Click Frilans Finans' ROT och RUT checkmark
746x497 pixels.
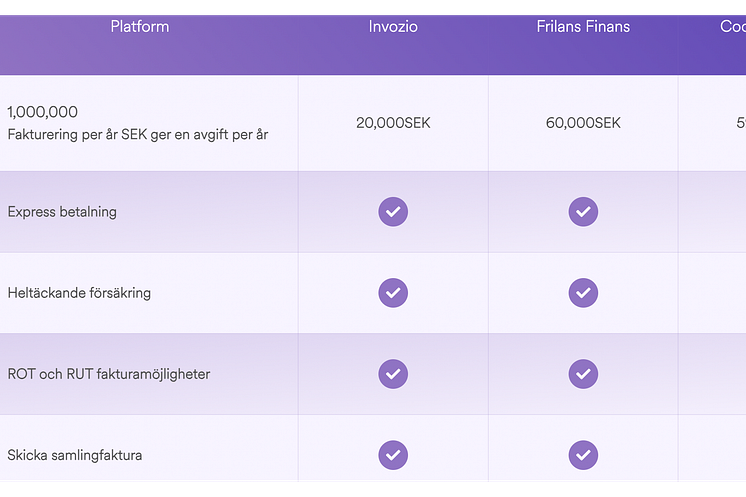[583, 374]
